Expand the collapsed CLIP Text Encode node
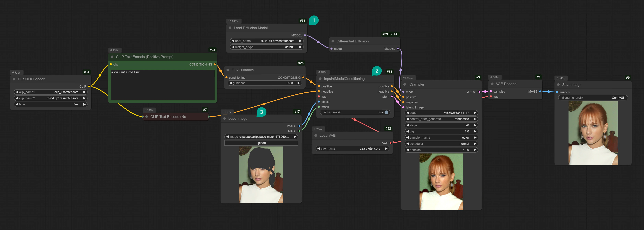The image size is (644, 230). 147,117
